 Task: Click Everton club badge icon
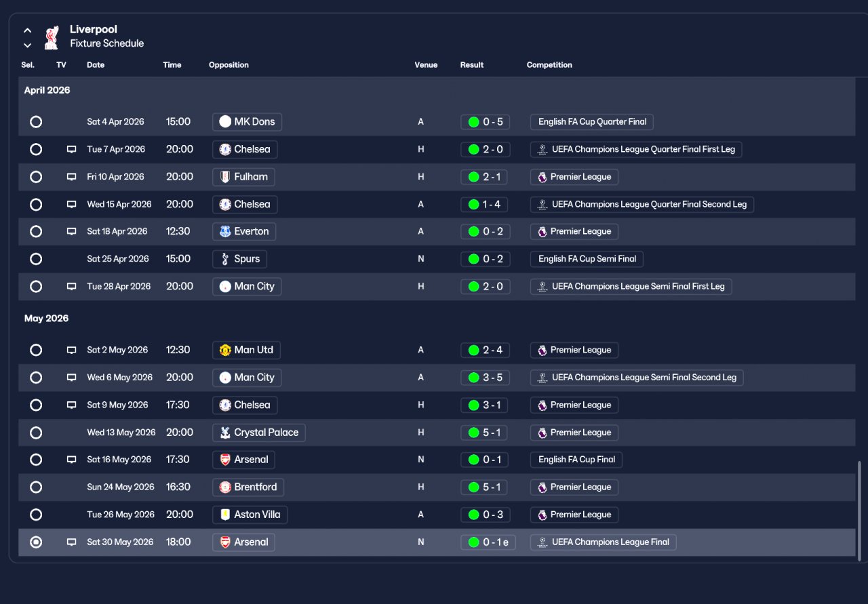pos(225,231)
